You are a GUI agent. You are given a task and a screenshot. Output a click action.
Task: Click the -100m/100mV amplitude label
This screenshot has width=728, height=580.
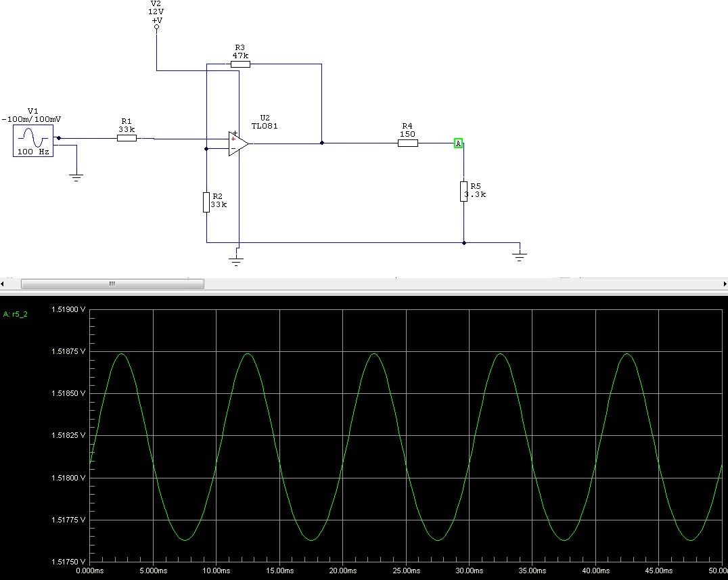pos(32,119)
